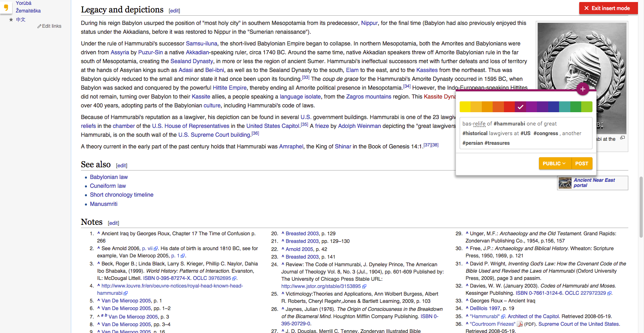The image size is (644, 333).
Task: Jump up via caret of note 20
Action: (283, 233)
